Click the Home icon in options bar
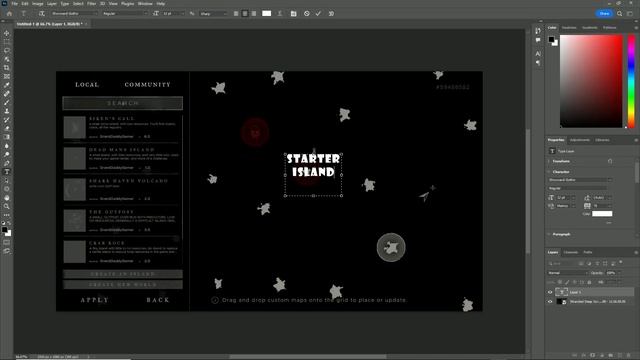 (9, 13)
